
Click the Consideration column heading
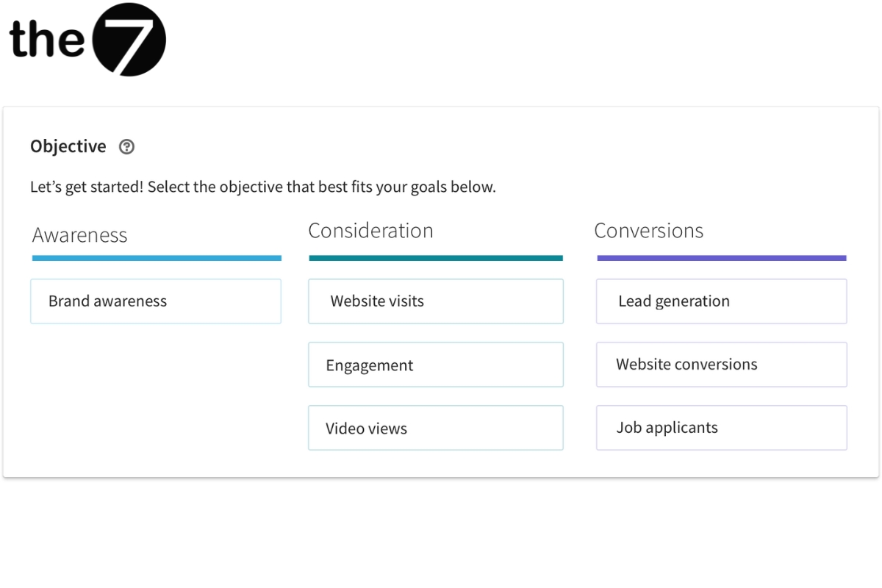coord(370,231)
